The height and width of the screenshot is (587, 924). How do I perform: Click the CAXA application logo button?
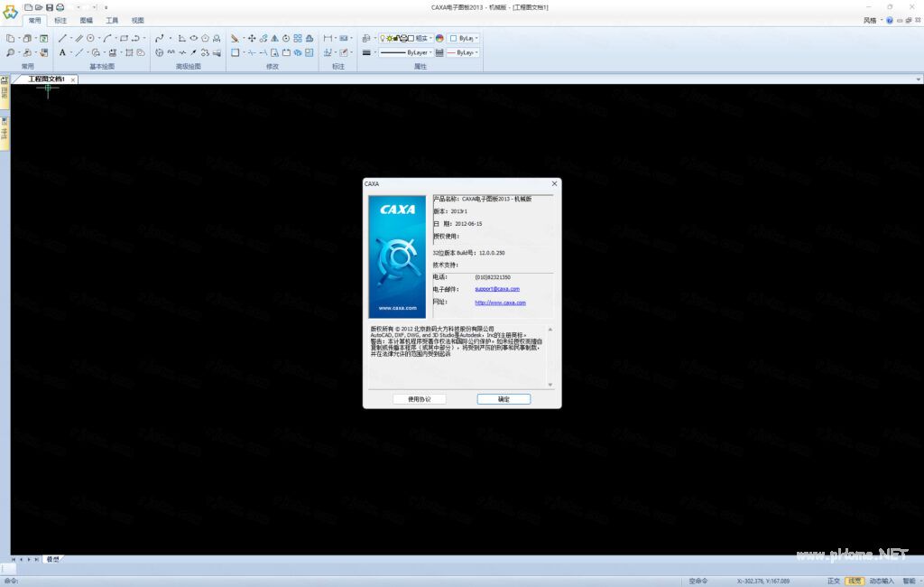click(x=10, y=11)
